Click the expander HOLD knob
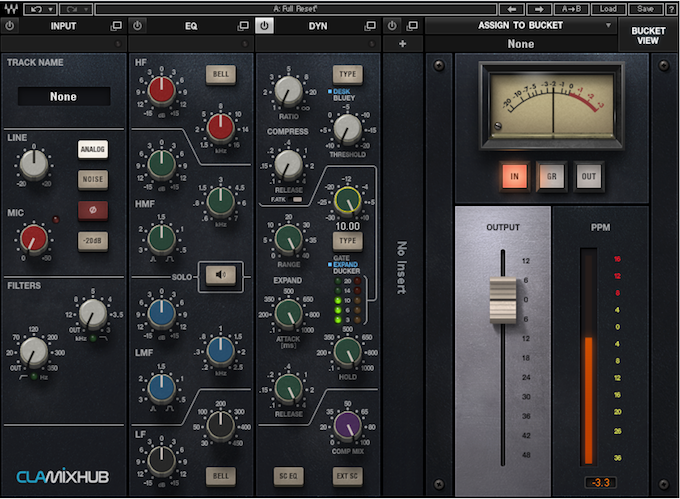The width and height of the screenshot is (680, 499). (348, 351)
